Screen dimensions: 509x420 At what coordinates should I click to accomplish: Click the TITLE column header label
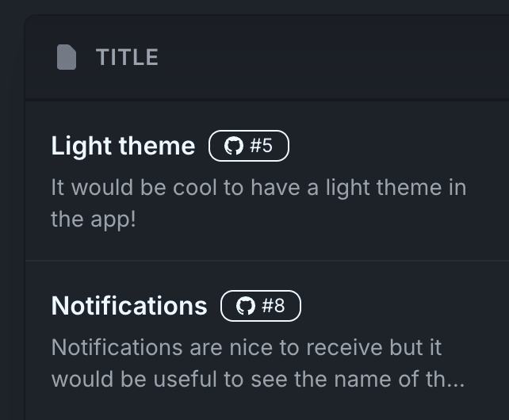click(x=127, y=57)
